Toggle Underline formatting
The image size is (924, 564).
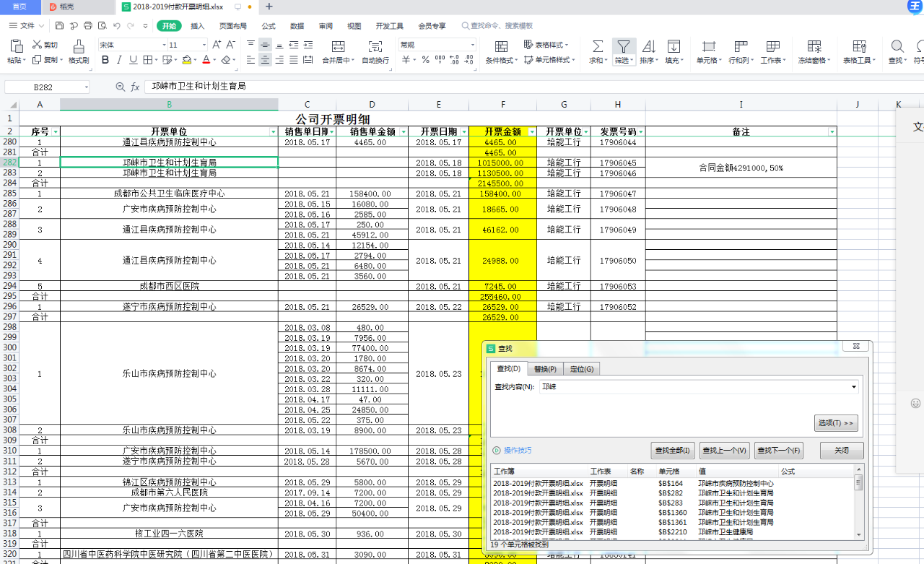click(133, 60)
